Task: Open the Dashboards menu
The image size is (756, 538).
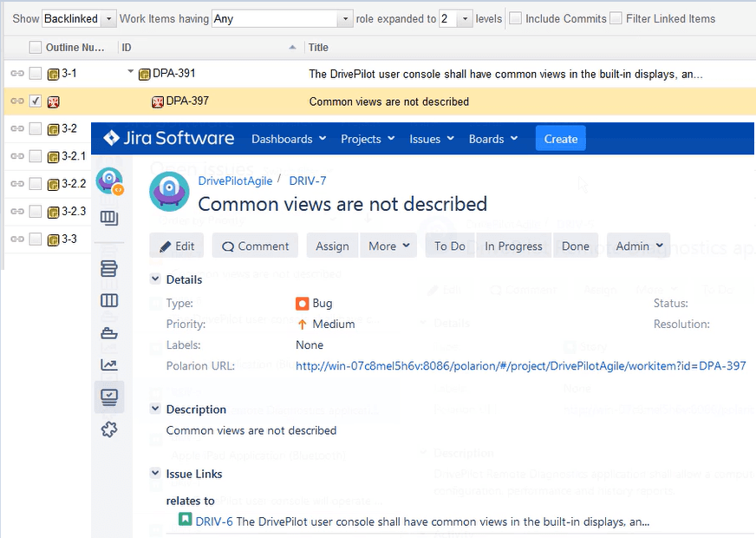Action: click(x=288, y=139)
